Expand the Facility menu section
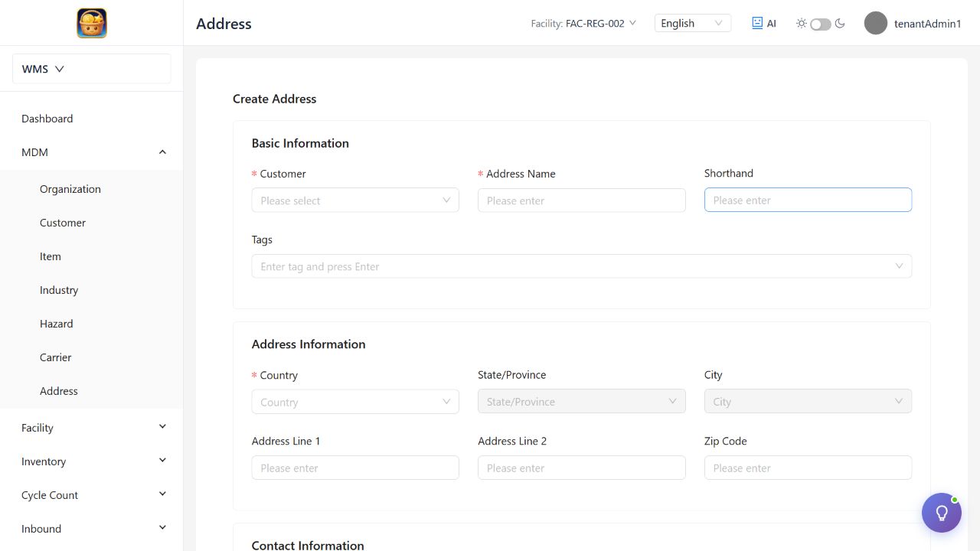The width and height of the screenshot is (980, 551). (x=92, y=428)
